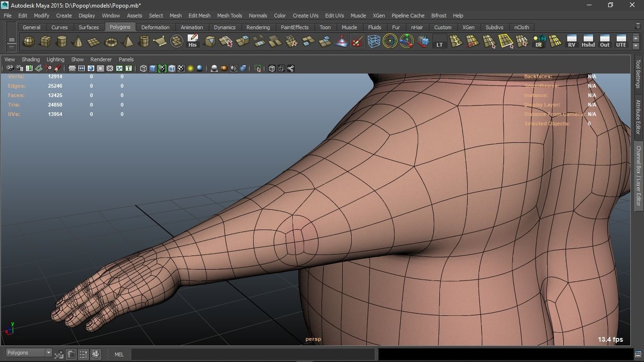644x362 pixels.
Task: Open the Create UVs menu
Action: point(305,16)
